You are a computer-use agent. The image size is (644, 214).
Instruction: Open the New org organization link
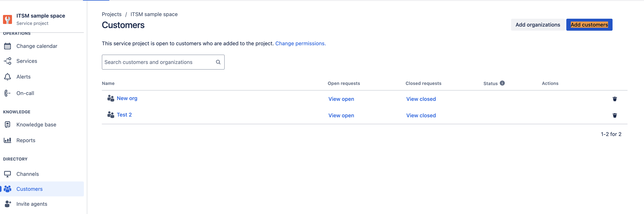tap(127, 98)
